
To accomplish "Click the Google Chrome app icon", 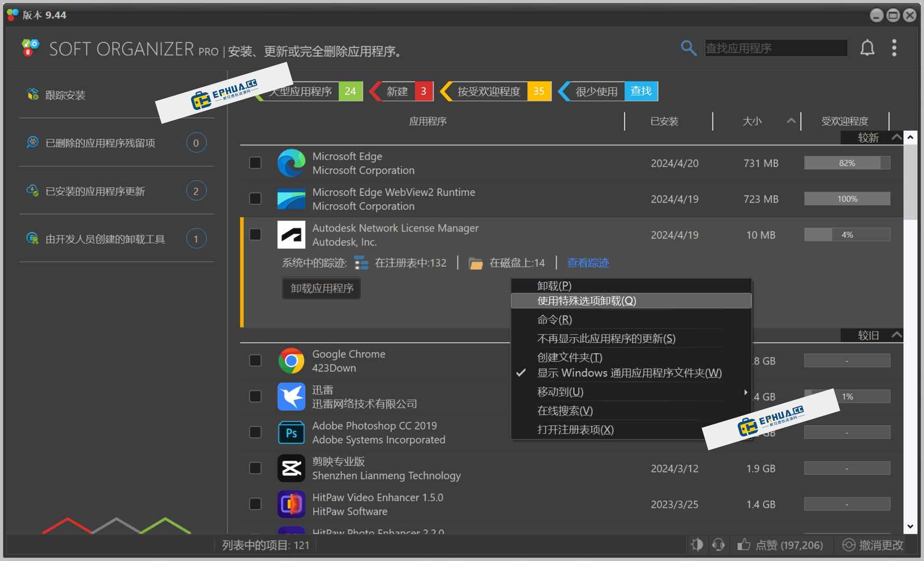I will click(x=291, y=360).
